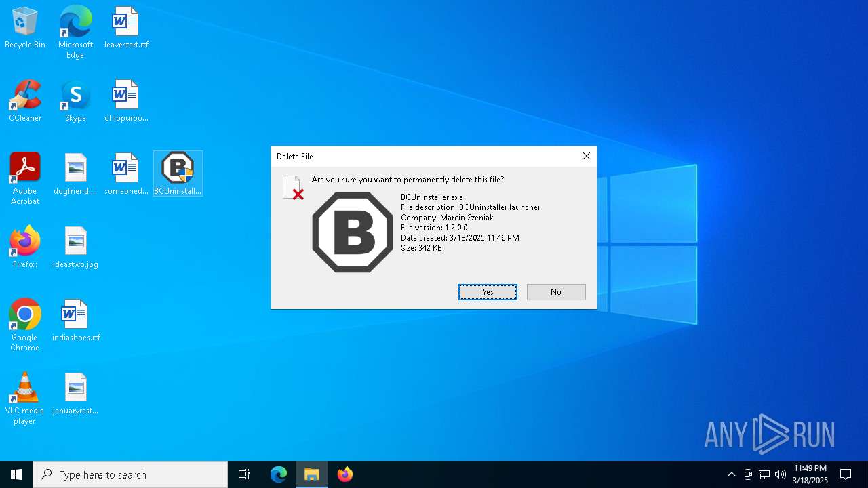
Task: Click the Company: Marcin Szeniak line
Action: coord(447,218)
